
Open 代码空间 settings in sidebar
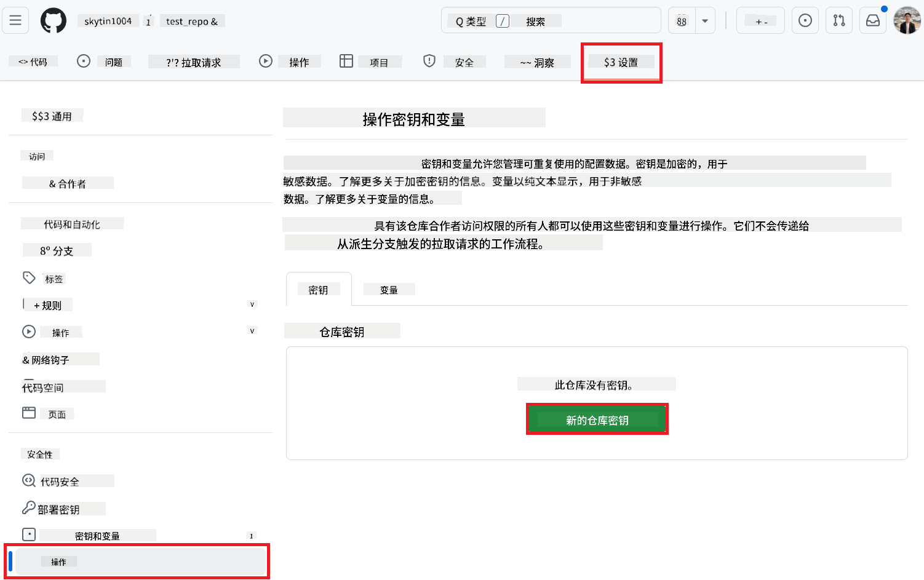coord(64,387)
